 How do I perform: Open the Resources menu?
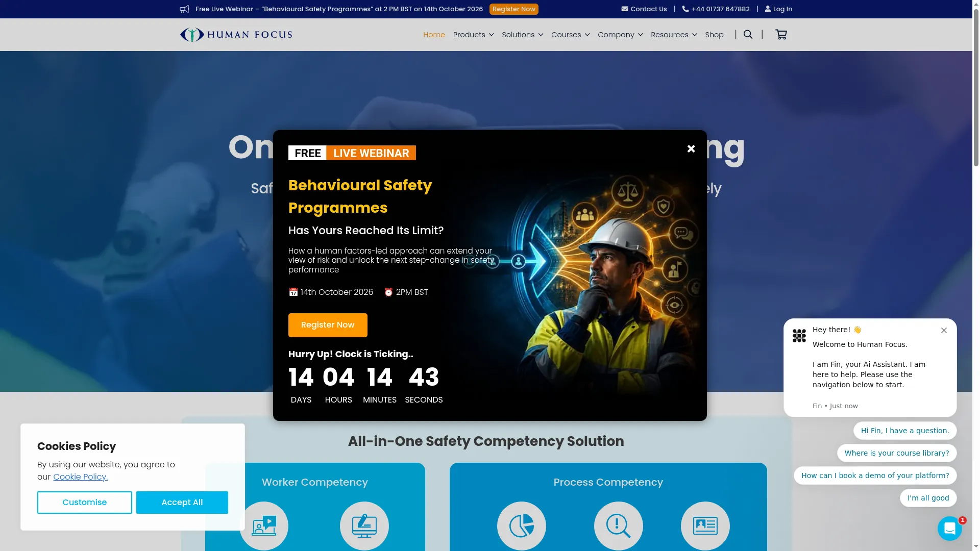point(674,35)
